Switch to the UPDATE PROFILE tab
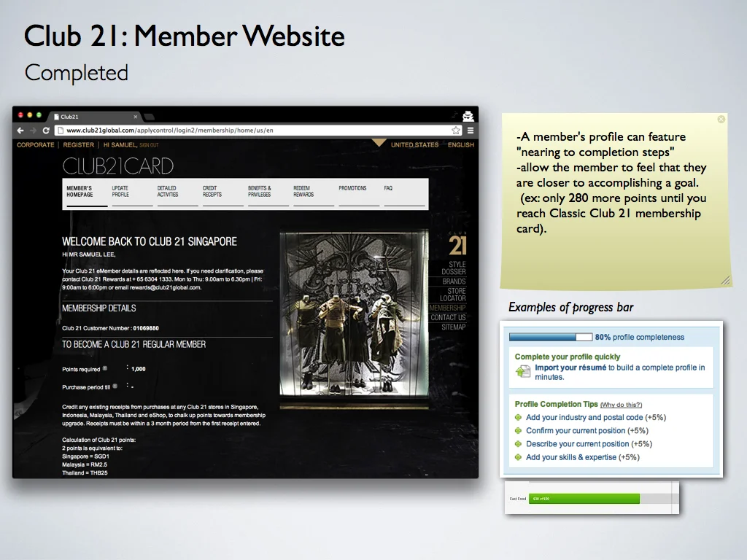 point(123,191)
